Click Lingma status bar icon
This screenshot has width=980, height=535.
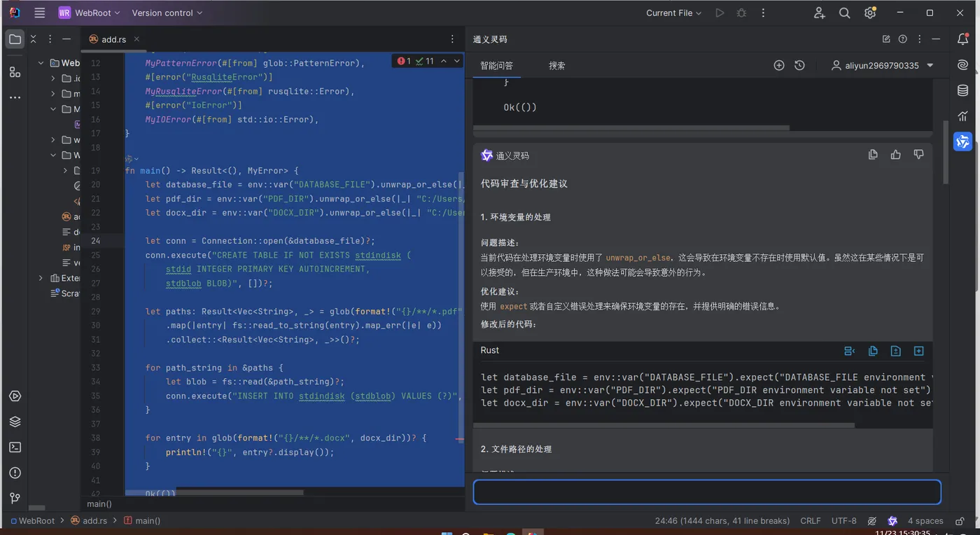click(892, 521)
